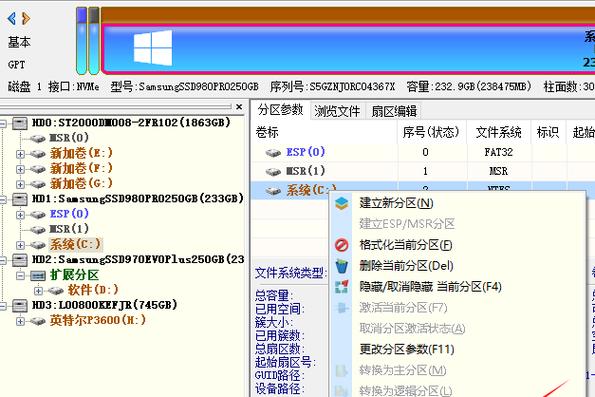
Task: Select 英特尔P3600(H:) in the tree
Action: 98,320
